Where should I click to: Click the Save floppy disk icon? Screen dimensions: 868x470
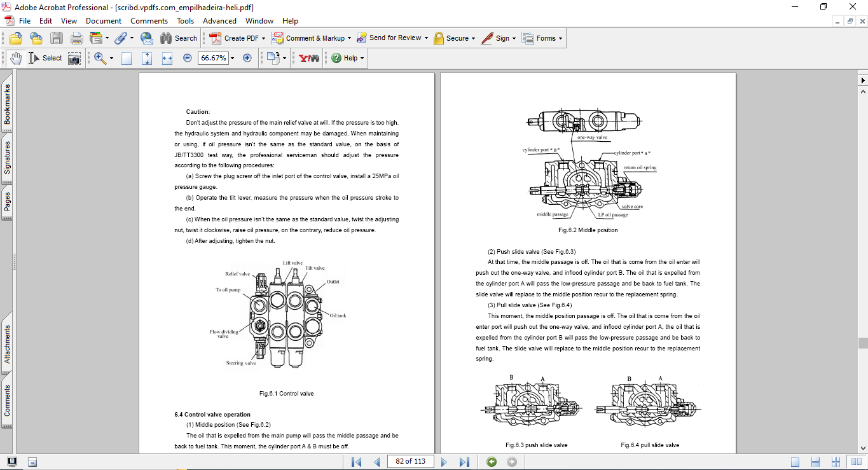click(x=57, y=38)
